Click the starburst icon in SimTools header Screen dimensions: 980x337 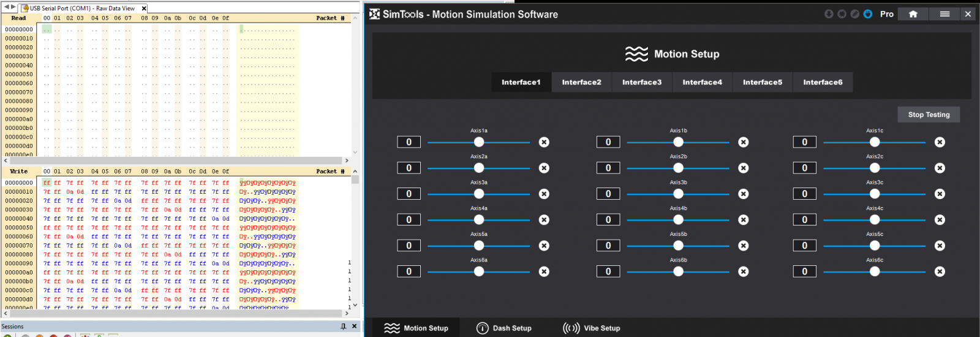click(x=842, y=13)
